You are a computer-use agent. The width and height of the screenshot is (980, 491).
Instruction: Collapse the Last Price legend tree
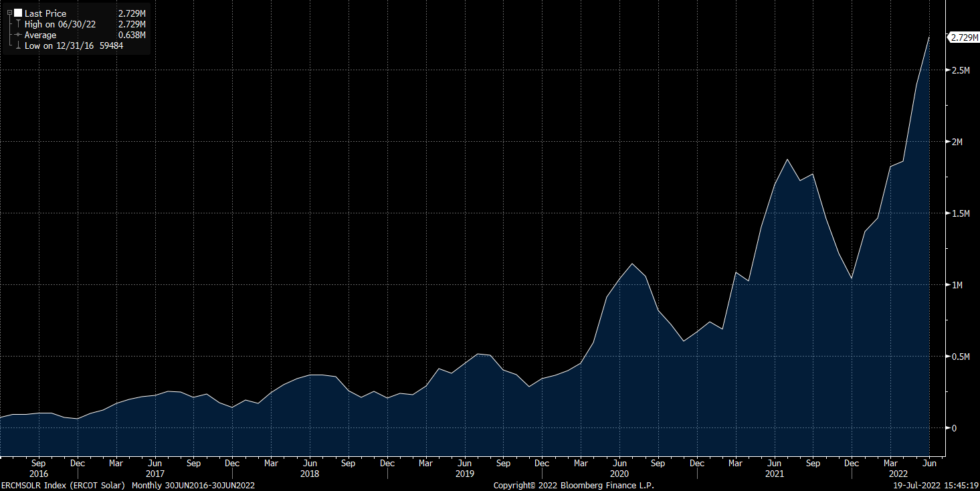pos(9,13)
